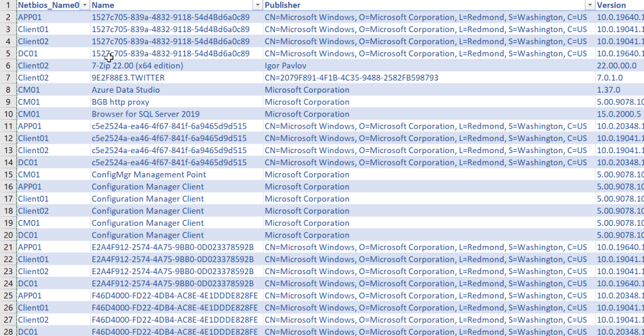Open the Name column filter dropdown
The image size is (644, 336).
click(257, 5)
